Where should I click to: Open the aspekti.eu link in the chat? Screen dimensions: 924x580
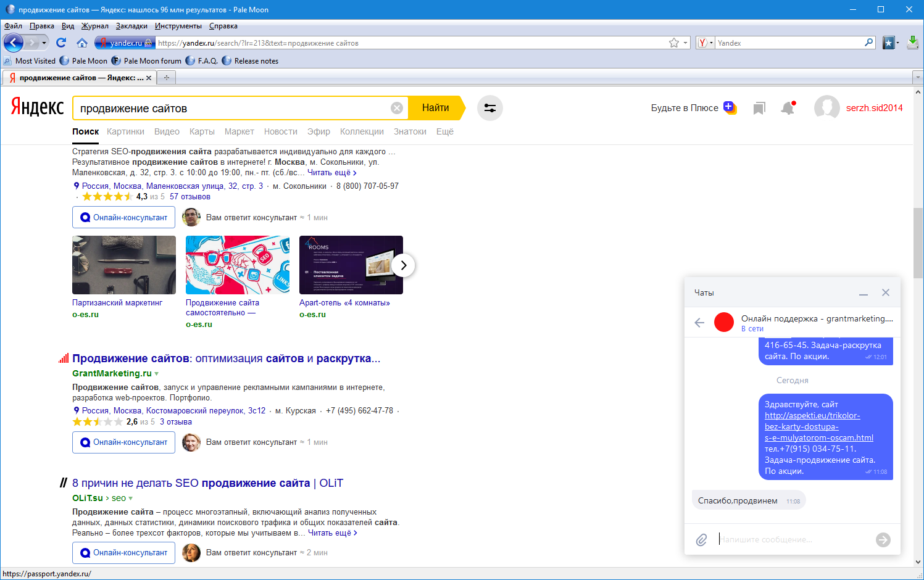click(x=819, y=427)
